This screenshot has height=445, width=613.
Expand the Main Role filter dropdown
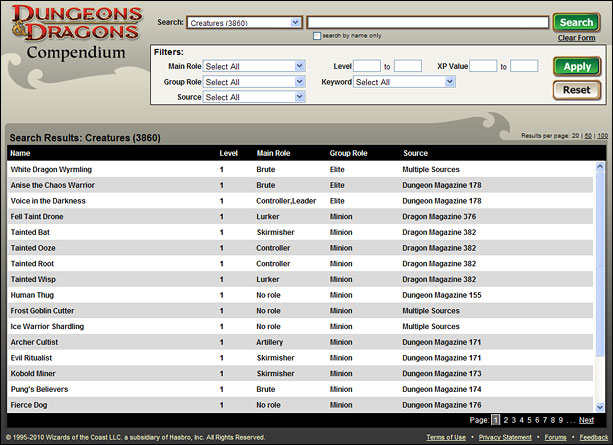click(x=254, y=66)
